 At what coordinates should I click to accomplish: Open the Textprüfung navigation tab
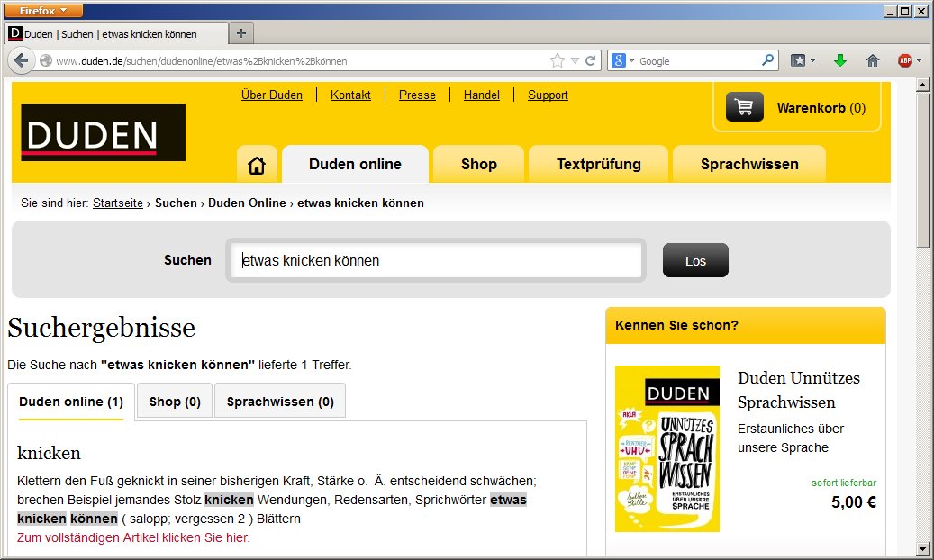click(x=599, y=165)
